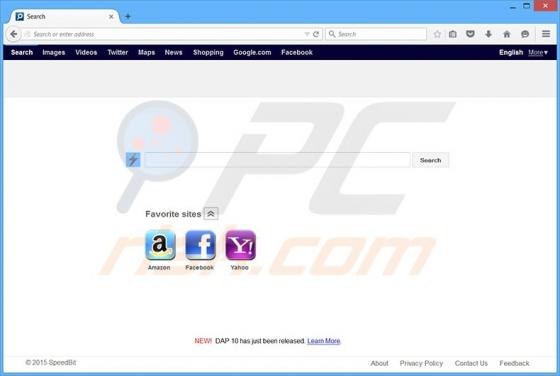This screenshot has height=376, width=560.
Task: Select News in the navigation bar
Action: [173, 52]
